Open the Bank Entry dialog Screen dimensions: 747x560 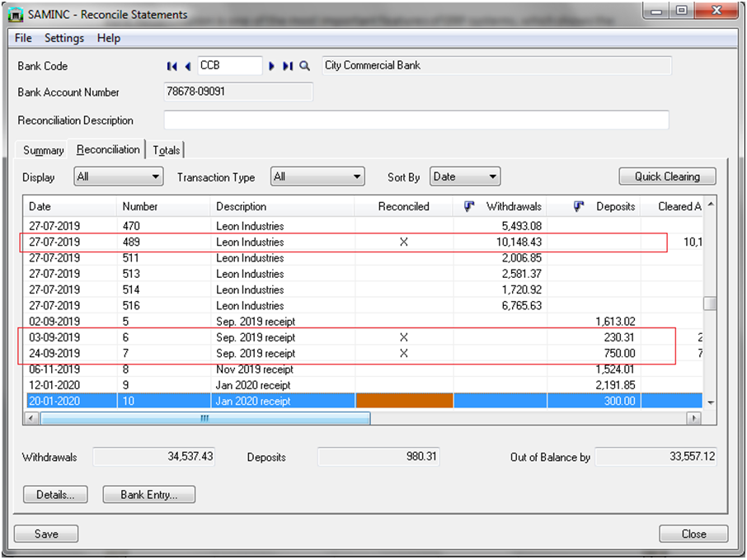pyautogui.click(x=149, y=495)
